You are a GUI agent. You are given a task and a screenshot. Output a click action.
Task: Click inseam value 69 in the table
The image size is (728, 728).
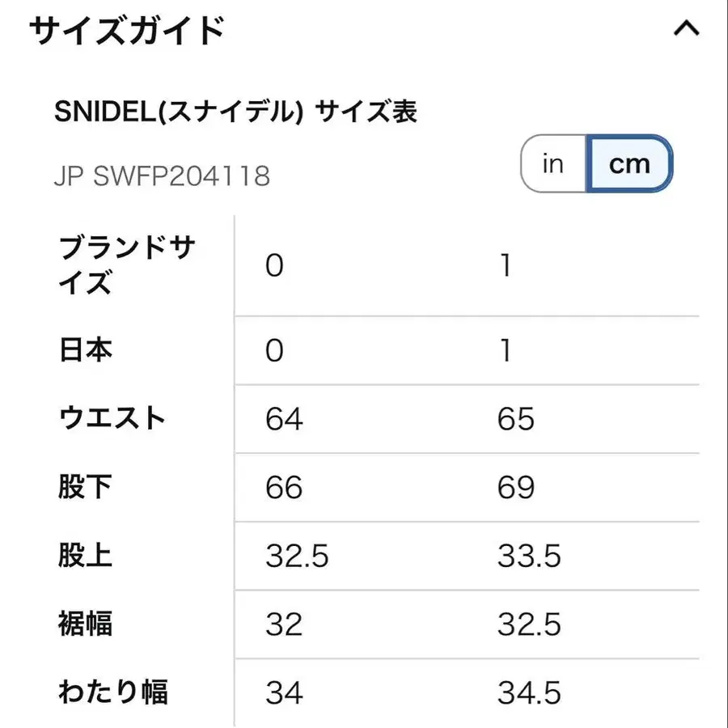tap(517, 487)
